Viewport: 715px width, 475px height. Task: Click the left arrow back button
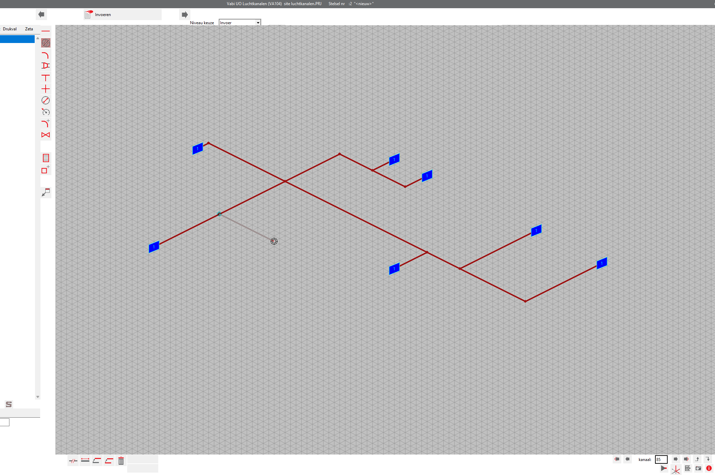(x=41, y=15)
